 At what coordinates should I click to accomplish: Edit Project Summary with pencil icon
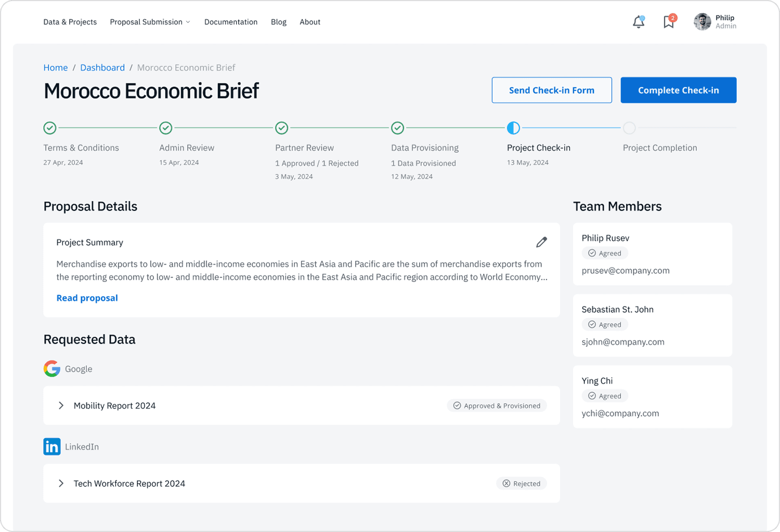pos(541,242)
